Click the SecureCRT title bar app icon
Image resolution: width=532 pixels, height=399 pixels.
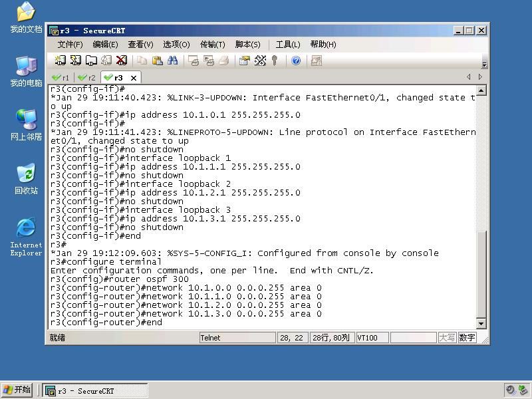point(54,31)
